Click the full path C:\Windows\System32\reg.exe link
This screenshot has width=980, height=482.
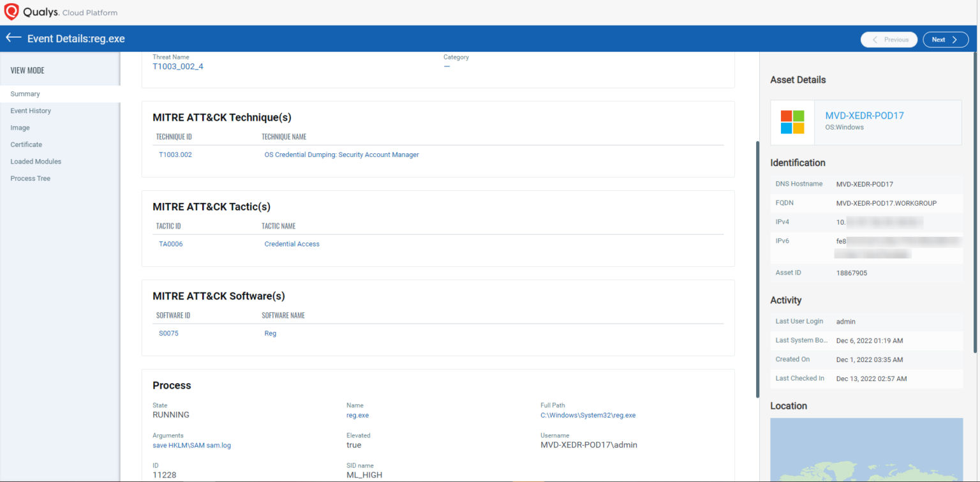[x=588, y=414]
